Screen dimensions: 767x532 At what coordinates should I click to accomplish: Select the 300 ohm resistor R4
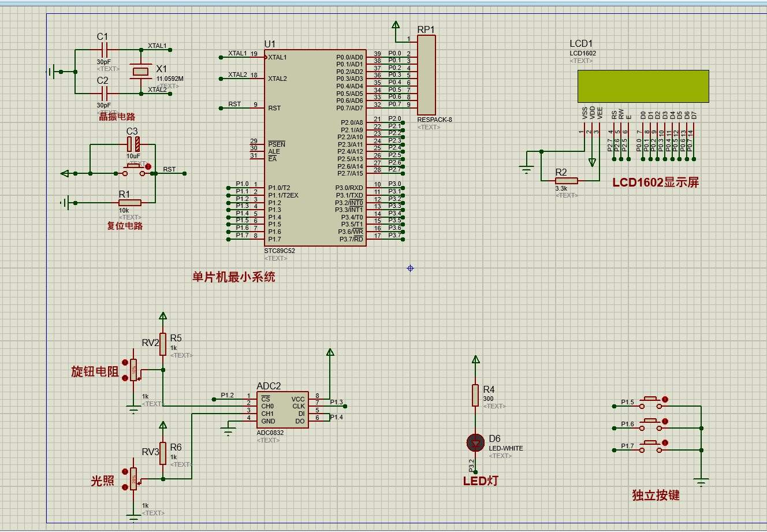click(x=475, y=395)
